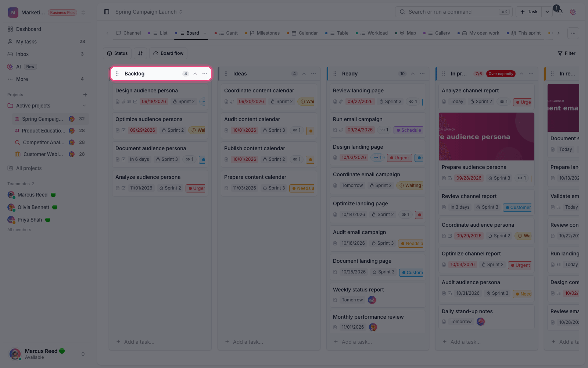This screenshot has width=588, height=368.
Task: Open the AI assistant item
Action: point(46,67)
